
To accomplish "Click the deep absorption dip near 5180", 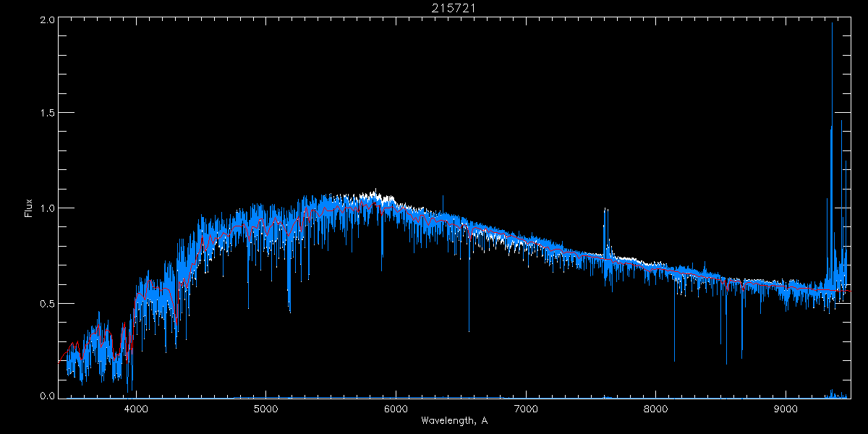I will 289,310.
